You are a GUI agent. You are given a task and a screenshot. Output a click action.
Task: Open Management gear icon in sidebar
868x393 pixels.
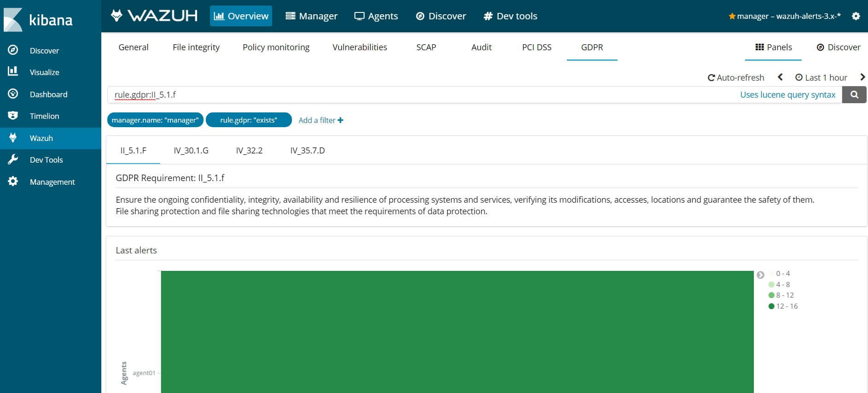(x=13, y=182)
